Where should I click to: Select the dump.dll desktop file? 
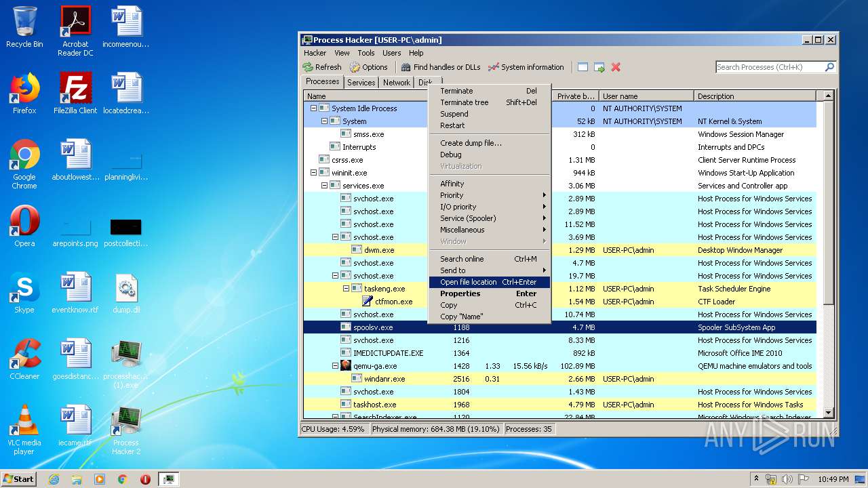(x=126, y=293)
